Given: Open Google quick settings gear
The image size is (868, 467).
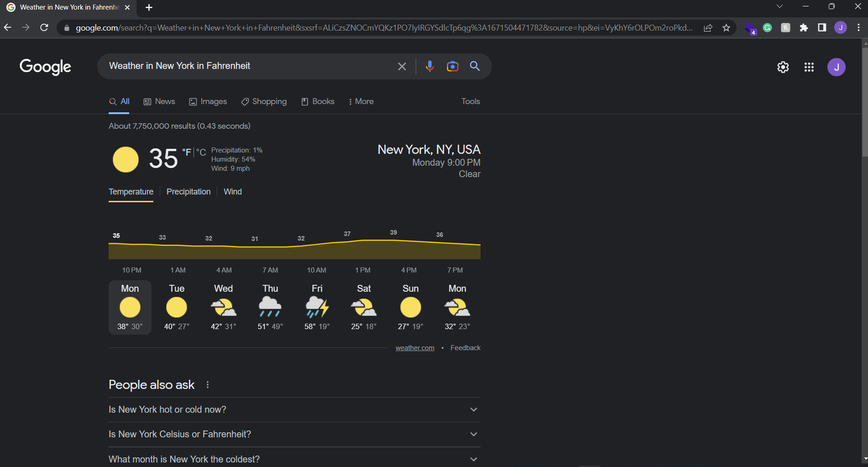Looking at the screenshot, I should click(783, 67).
